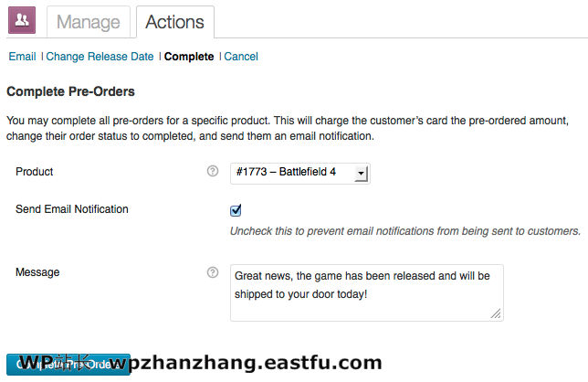Click the Complete Pre-Orders section heading

pos(70,92)
